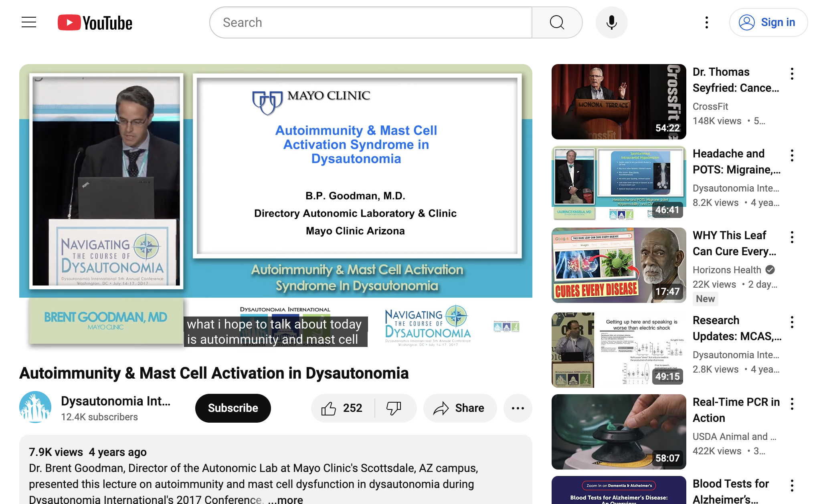Click the main video player
821x504 pixels.
(276, 208)
